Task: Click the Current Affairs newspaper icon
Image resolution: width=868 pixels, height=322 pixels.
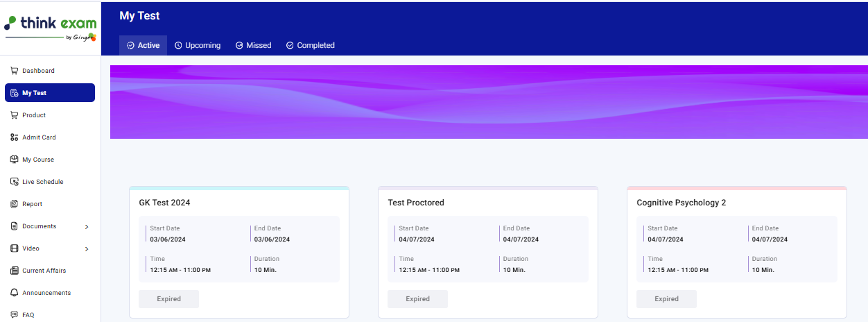Action: pos(15,271)
